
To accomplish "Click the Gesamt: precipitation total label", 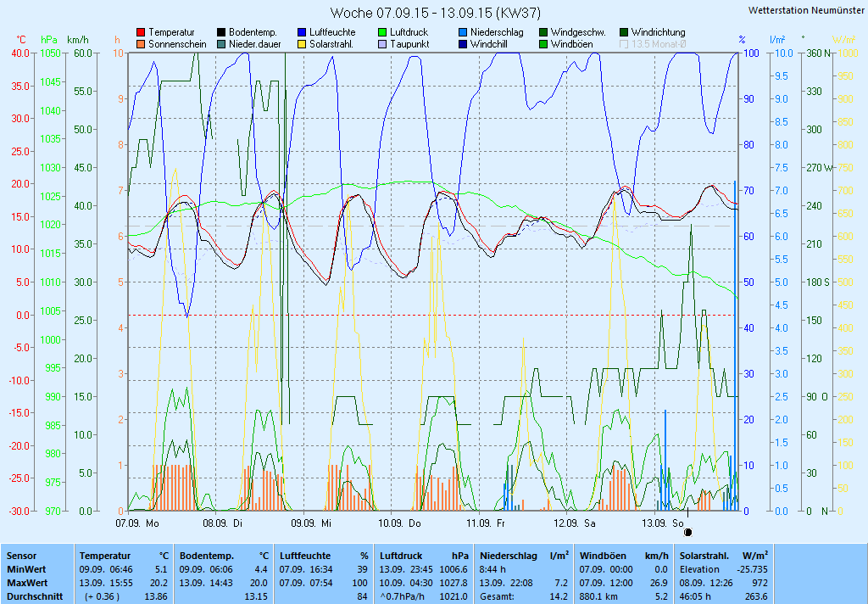I will click(x=497, y=597).
